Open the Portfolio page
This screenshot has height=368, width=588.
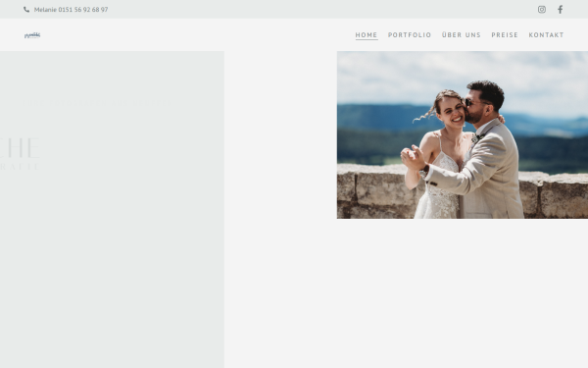coord(410,35)
